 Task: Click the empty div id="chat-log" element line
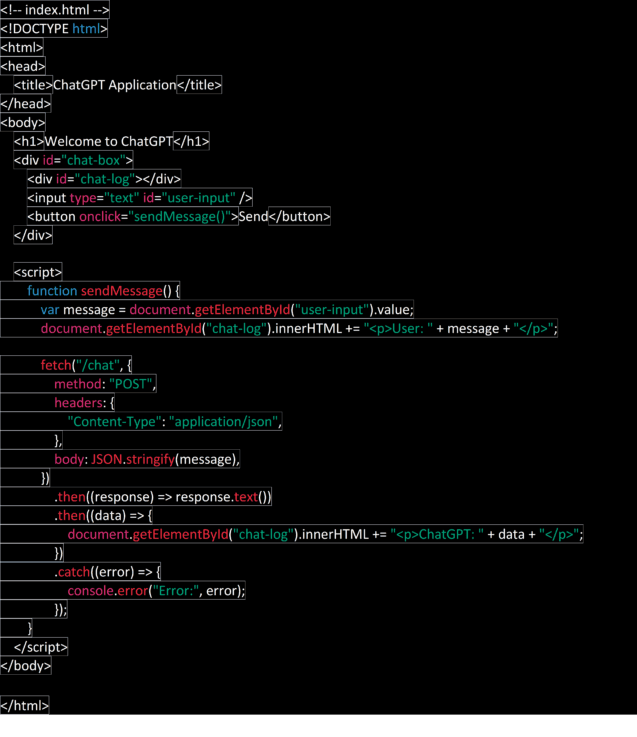pos(104,179)
